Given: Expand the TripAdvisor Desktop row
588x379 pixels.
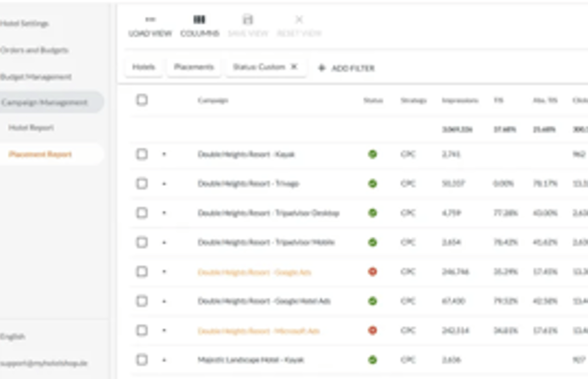Looking at the screenshot, I should pyautogui.click(x=164, y=213).
